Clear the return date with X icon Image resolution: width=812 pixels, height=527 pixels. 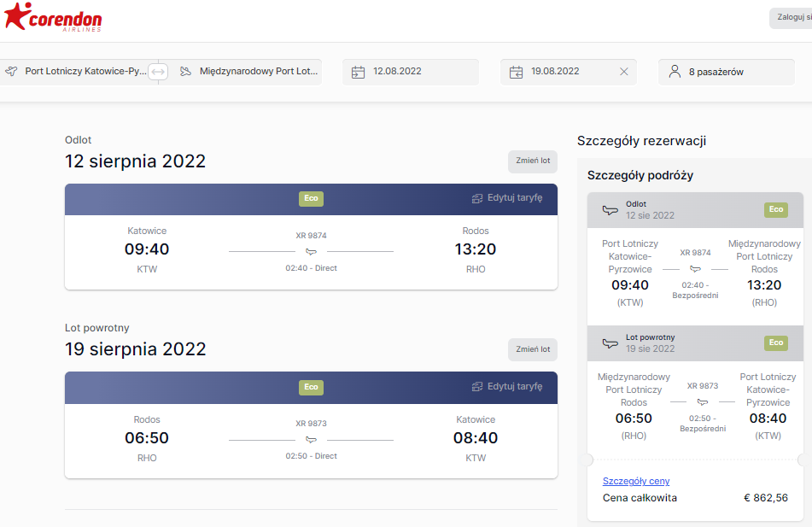click(624, 72)
